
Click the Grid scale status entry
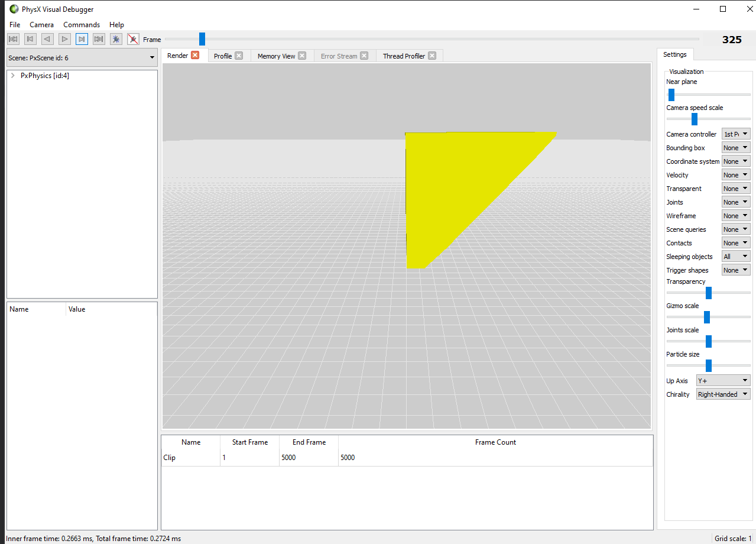(733, 539)
